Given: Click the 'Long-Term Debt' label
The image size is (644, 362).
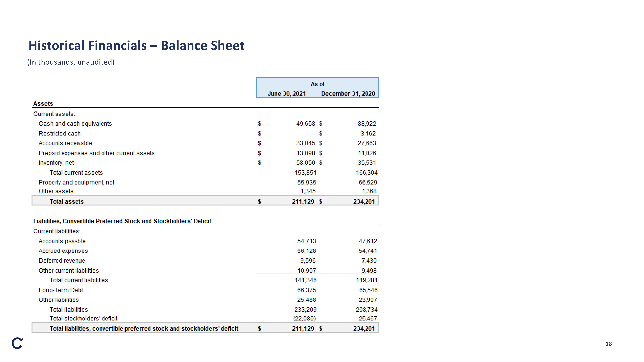Looking at the screenshot, I should pyautogui.click(x=61, y=290).
